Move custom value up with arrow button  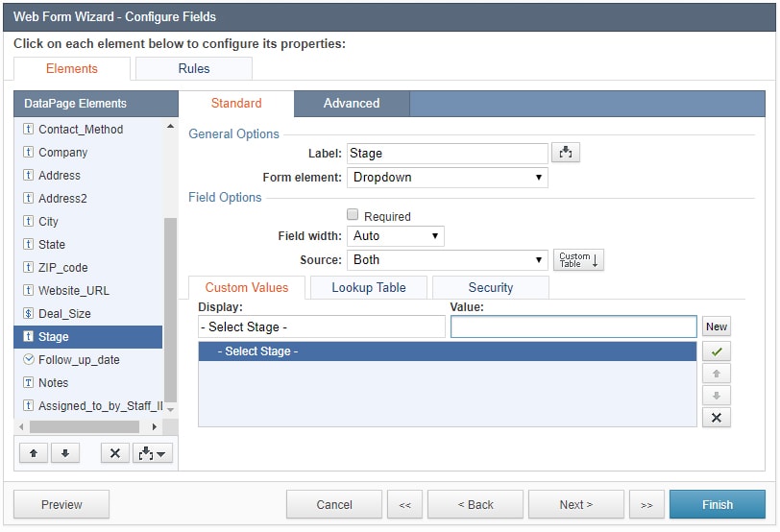point(716,374)
